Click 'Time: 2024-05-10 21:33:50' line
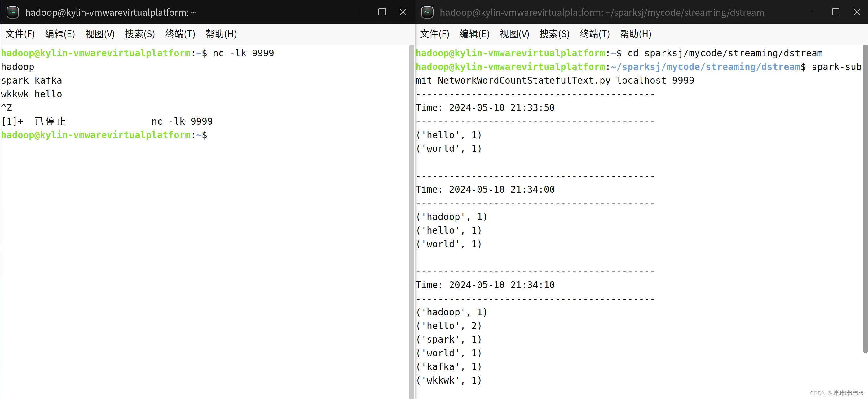The width and height of the screenshot is (868, 399). [x=485, y=108]
